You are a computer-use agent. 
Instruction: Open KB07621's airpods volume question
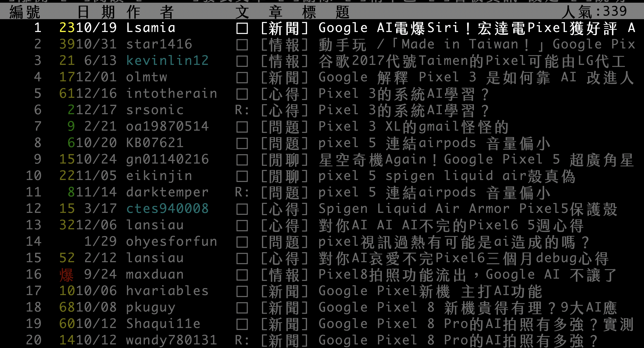[322, 143]
